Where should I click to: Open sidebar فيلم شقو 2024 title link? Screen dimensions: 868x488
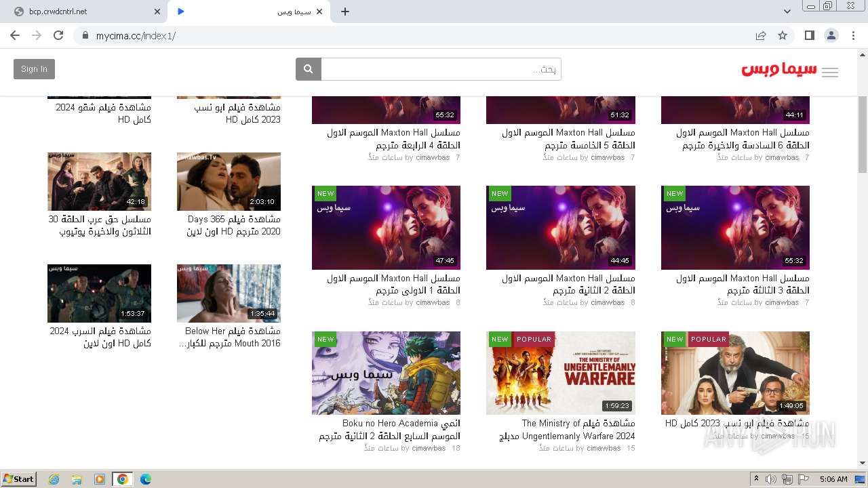[x=103, y=114]
